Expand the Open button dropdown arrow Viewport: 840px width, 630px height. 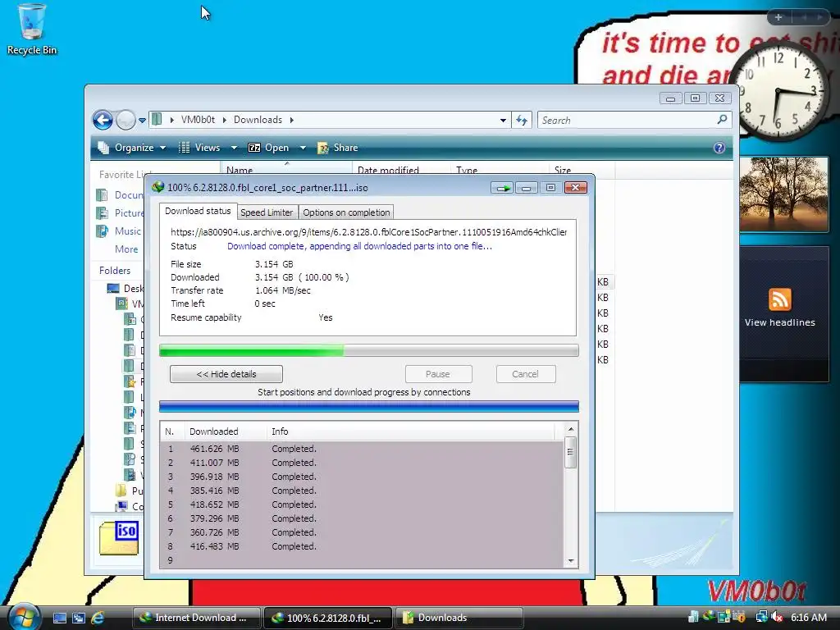coord(303,148)
